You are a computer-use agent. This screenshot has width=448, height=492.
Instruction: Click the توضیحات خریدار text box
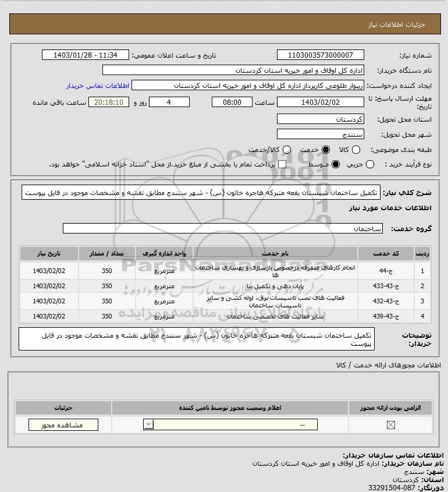197,339
